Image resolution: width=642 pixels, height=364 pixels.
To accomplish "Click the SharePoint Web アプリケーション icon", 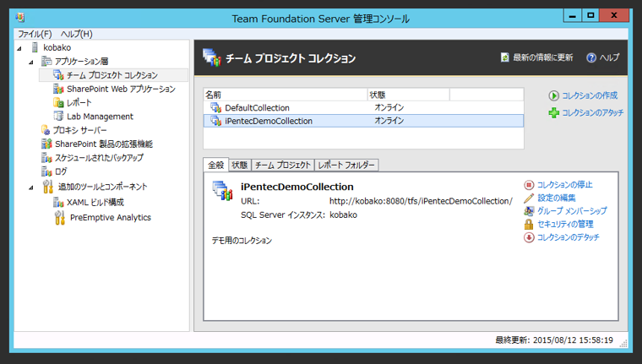I will coord(58,89).
